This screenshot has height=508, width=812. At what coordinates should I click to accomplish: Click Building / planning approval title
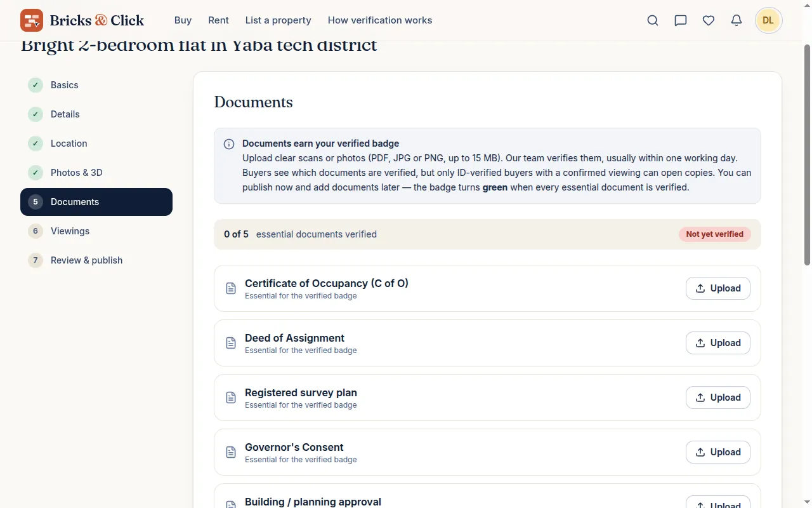coord(313,502)
